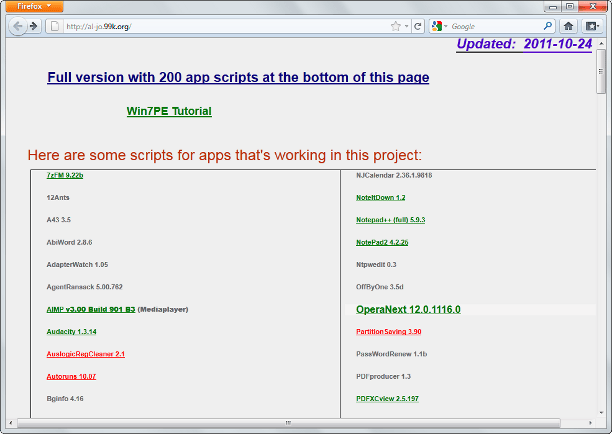Click the page identity icon in address bar
The image size is (612, 434).
(x=55, y=26)
